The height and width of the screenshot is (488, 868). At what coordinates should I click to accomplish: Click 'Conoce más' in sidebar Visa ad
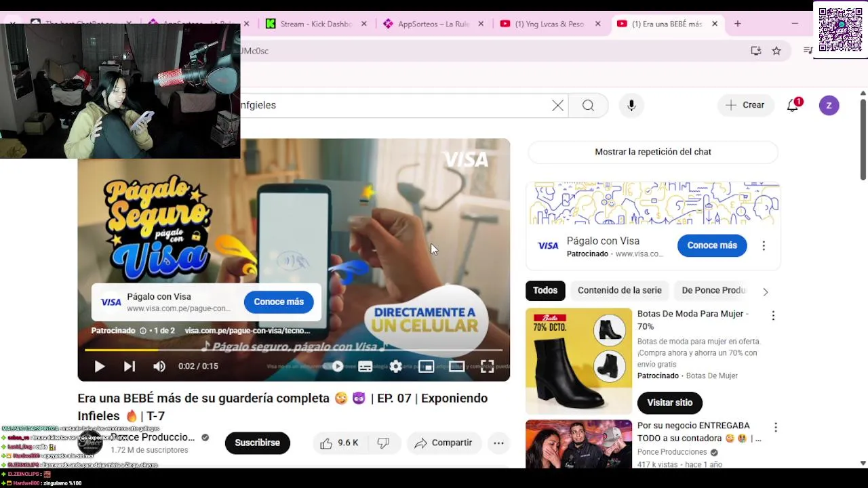[x=712, y=245]
